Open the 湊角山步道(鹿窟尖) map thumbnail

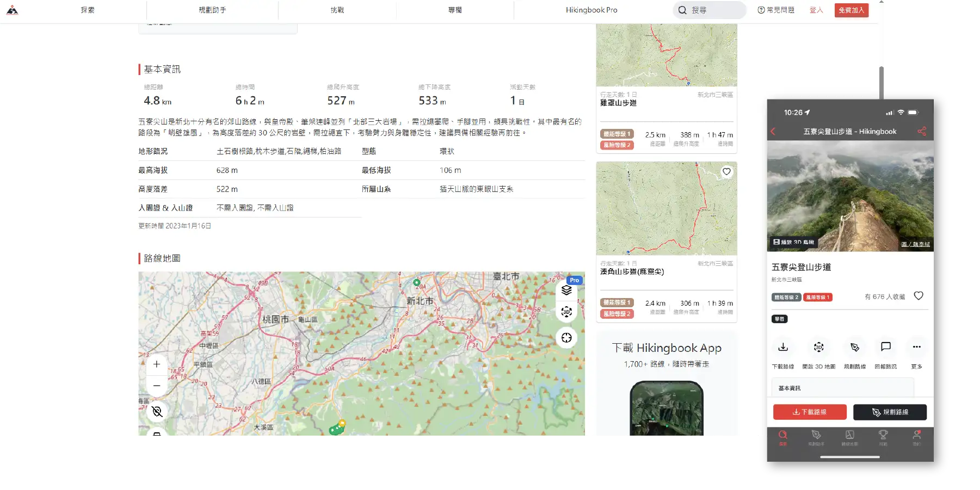[x=667, y=208]
